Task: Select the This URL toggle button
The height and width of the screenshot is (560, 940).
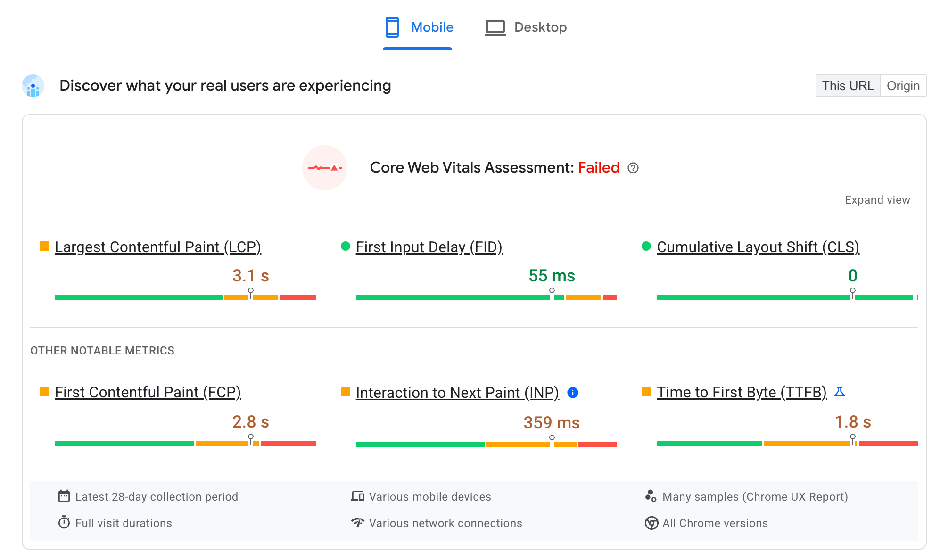Action: (847, 85)
